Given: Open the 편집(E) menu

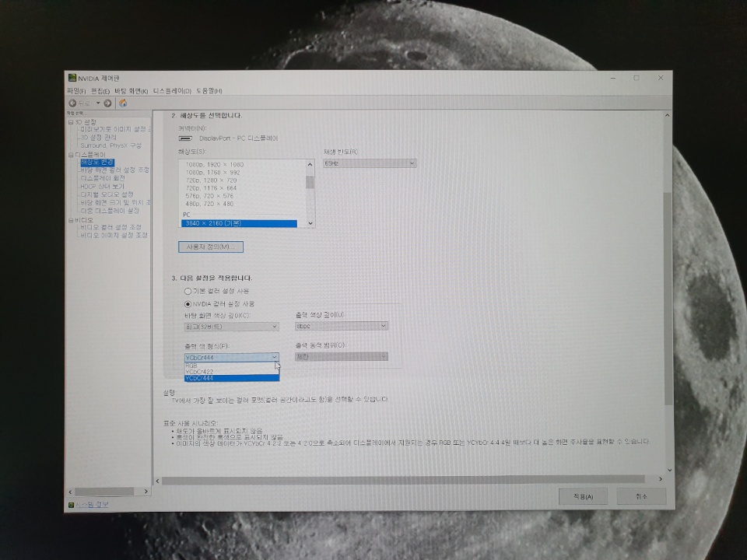Looking at the screenshot, I should click(100, 91).
